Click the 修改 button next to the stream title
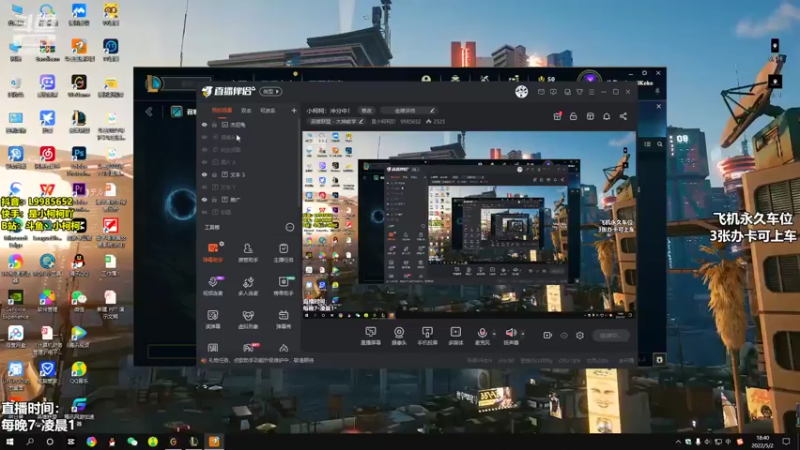Image resolution: width=800 pixels, height=450 pixels. coord(367,110)
